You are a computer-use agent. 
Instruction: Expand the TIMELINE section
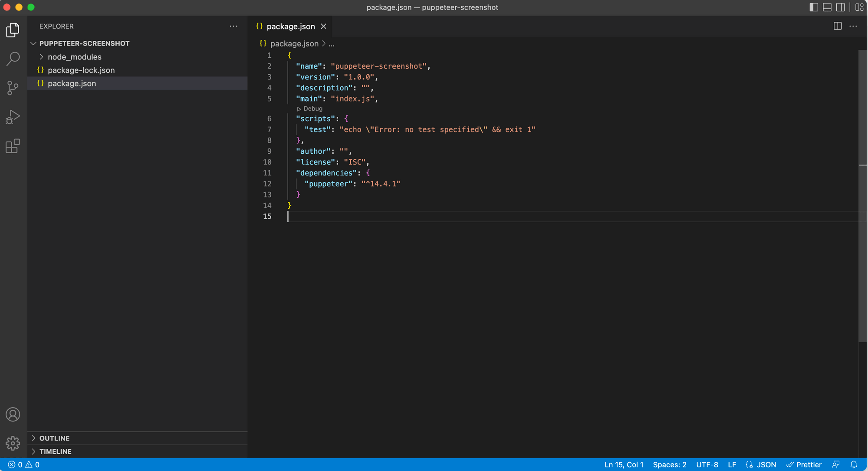(138, 451)
